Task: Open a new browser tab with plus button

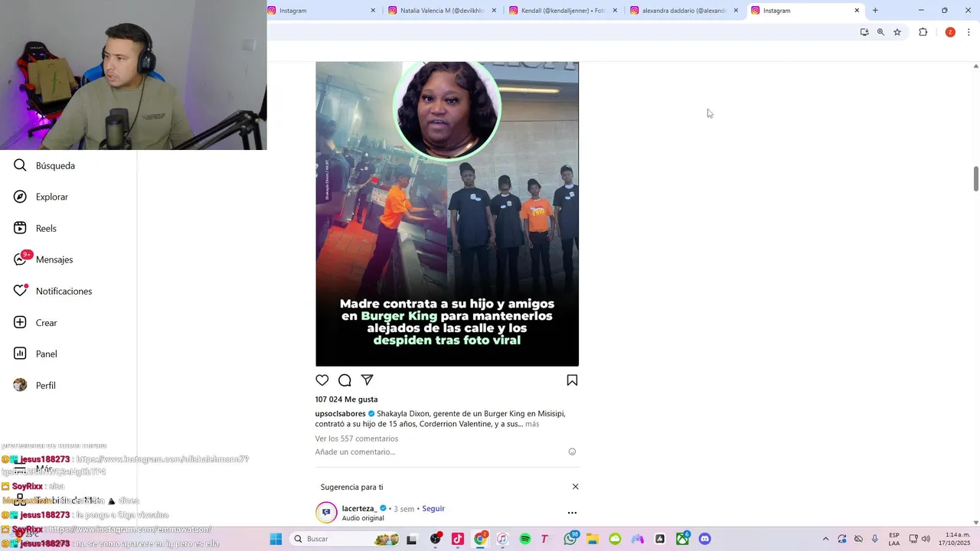Action: 875,11
